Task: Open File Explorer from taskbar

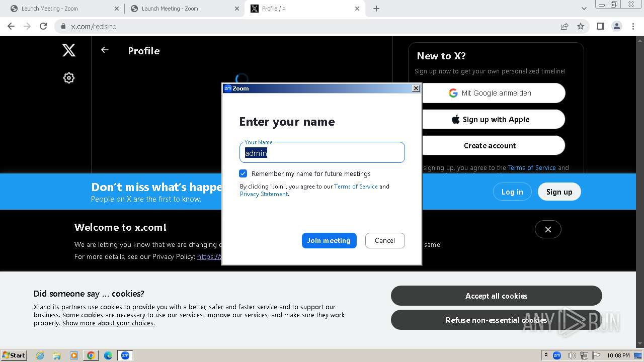Action: 57,355
